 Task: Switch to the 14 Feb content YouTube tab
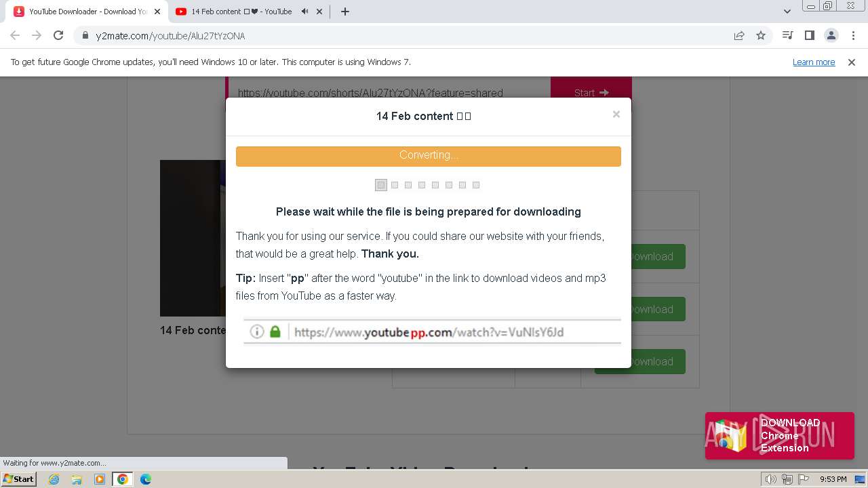[241, 12]
